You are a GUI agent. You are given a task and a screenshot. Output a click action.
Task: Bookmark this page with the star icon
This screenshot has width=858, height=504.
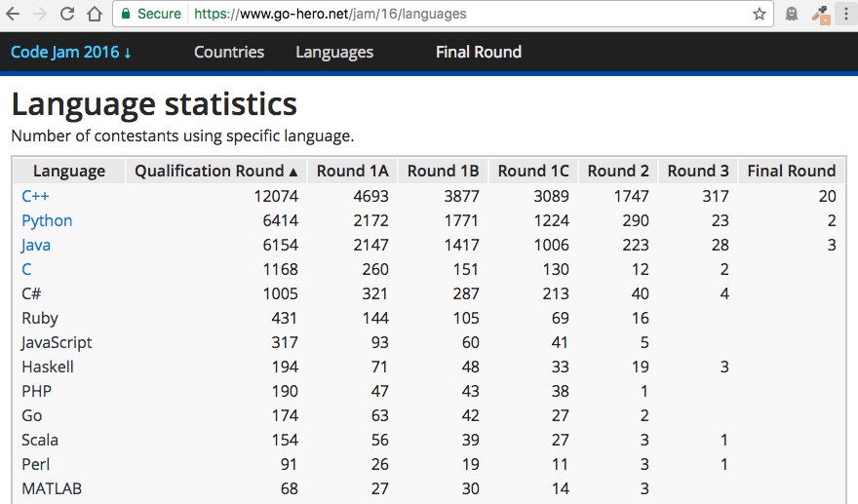[x=759, y=14]
